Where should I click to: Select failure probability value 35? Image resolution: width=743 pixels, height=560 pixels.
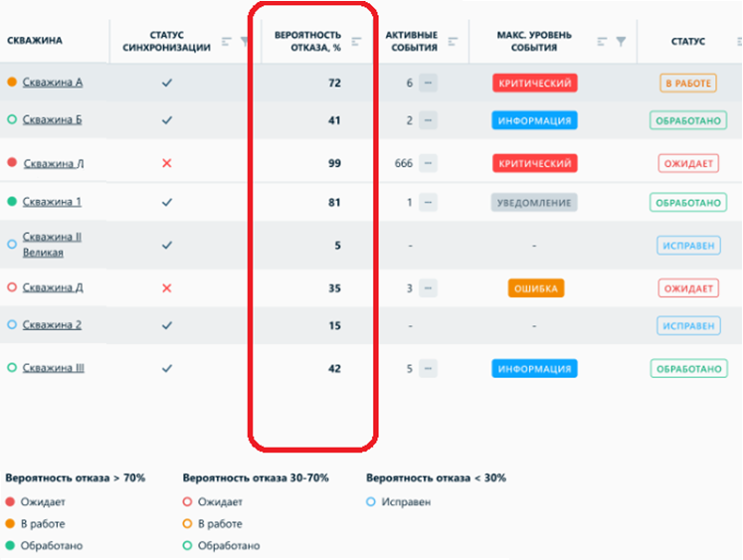tap(334, 288)
